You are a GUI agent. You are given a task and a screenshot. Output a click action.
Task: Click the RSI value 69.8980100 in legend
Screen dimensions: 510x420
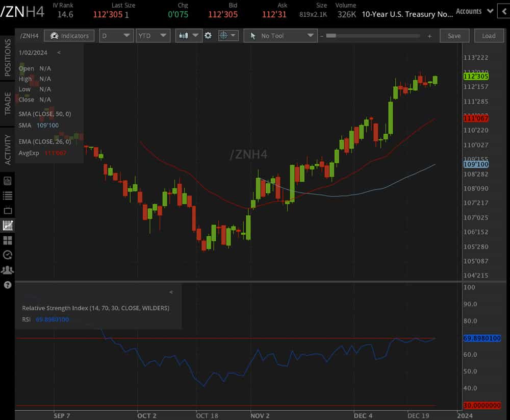[53, 320]
